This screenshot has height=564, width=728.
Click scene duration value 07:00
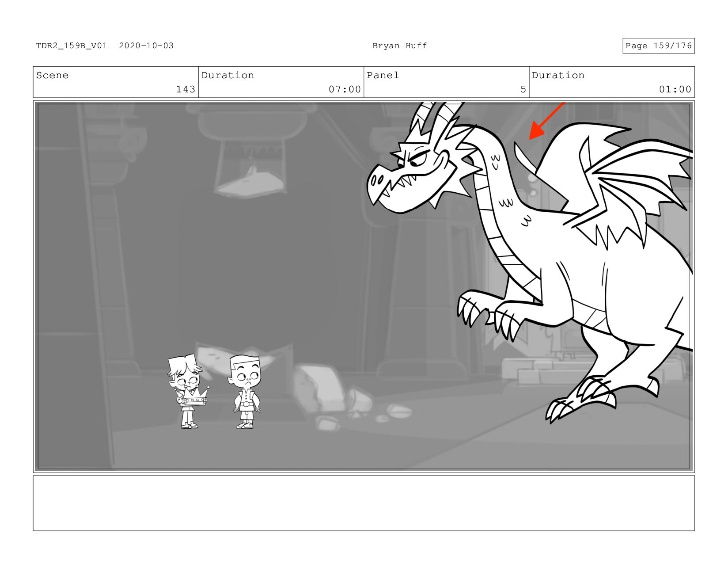click(345, 89)
